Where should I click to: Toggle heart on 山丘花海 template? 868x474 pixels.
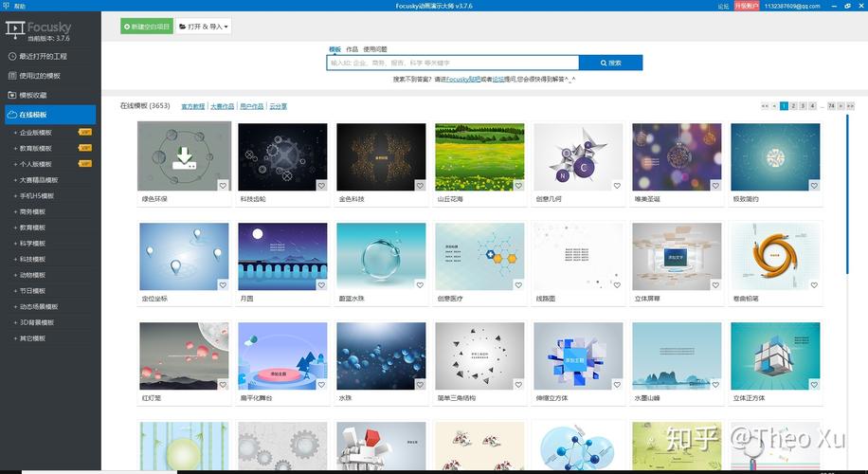coord(518,186)
